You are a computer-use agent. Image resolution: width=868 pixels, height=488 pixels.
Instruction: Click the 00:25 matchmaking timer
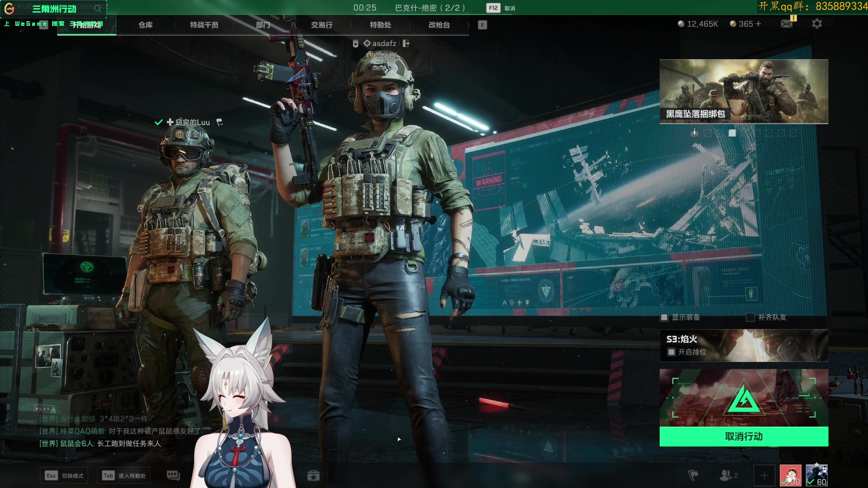[365, 8]
